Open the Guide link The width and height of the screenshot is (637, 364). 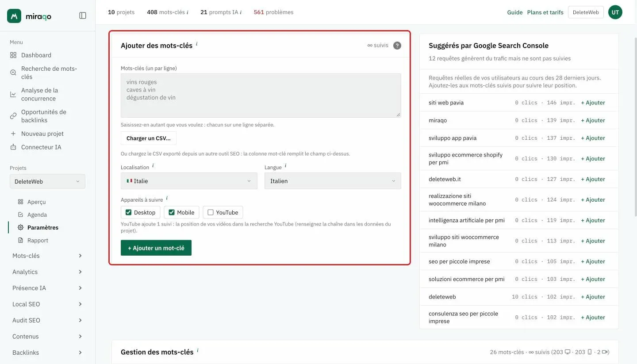coord(515,12)
